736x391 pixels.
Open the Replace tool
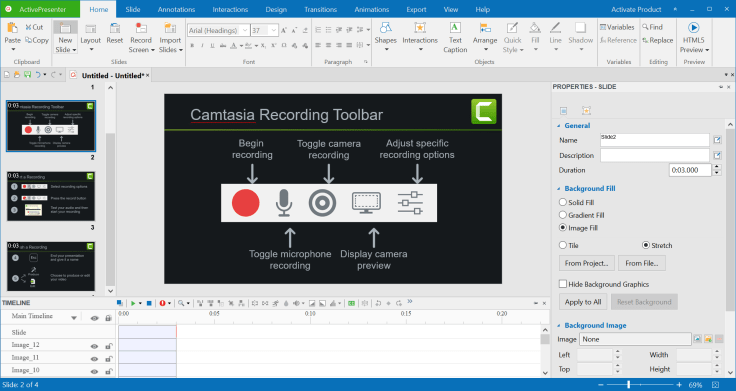658,40
